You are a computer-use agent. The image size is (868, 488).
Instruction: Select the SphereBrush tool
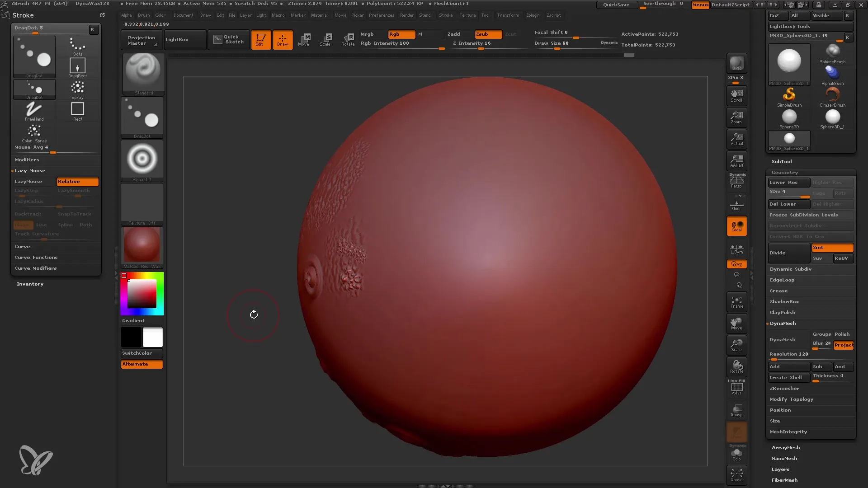833,54
